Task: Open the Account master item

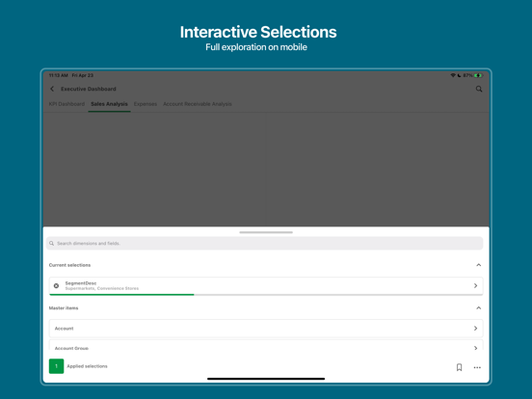Action: coord(266,329)
